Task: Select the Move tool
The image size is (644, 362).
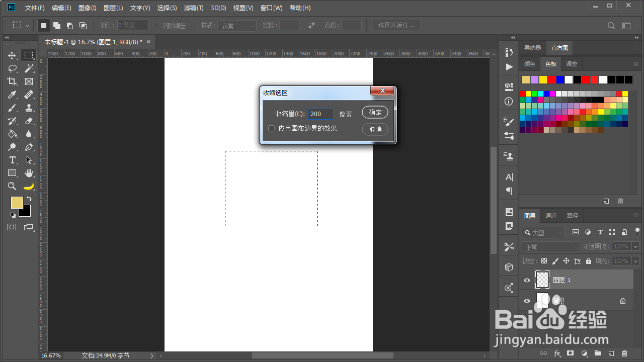Action: coord(13,55)
